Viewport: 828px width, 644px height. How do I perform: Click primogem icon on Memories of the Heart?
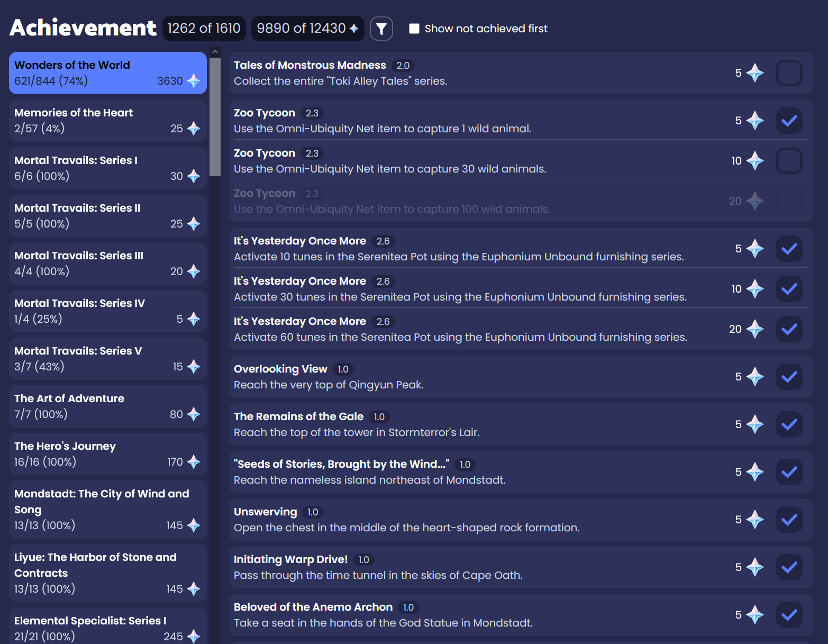click(x=194, y=129)
